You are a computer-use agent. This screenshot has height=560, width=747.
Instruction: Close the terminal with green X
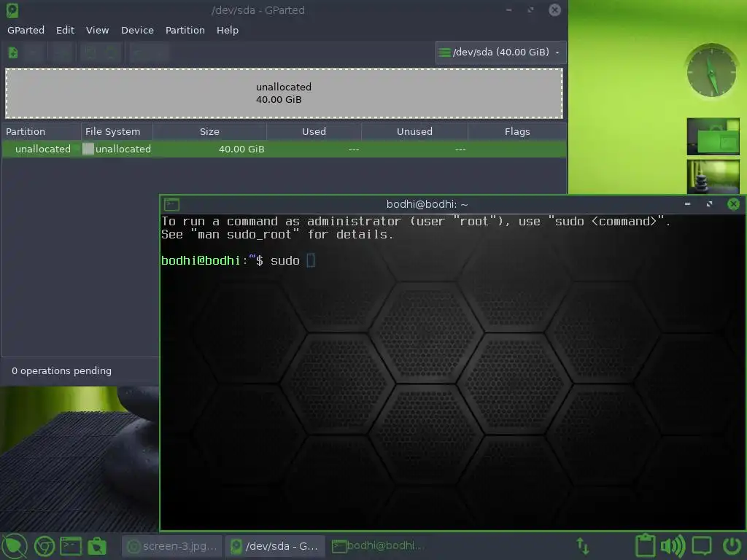tap(734, 204)
